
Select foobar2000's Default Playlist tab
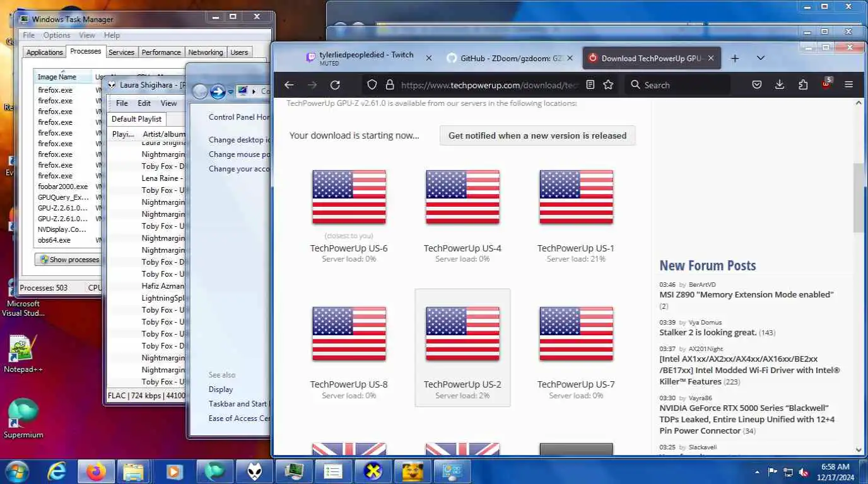[x=137, y=118]
